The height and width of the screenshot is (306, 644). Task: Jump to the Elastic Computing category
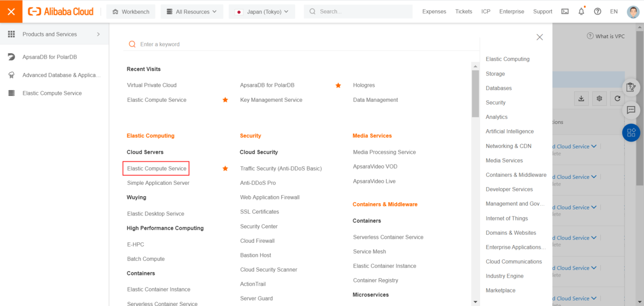pyautogui.click(x=508, y=59)
